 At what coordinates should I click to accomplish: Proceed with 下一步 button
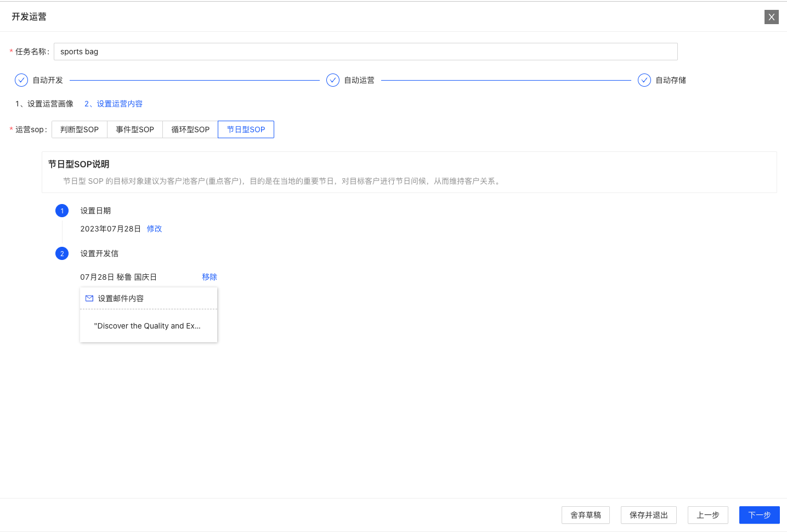pos(760,515)
